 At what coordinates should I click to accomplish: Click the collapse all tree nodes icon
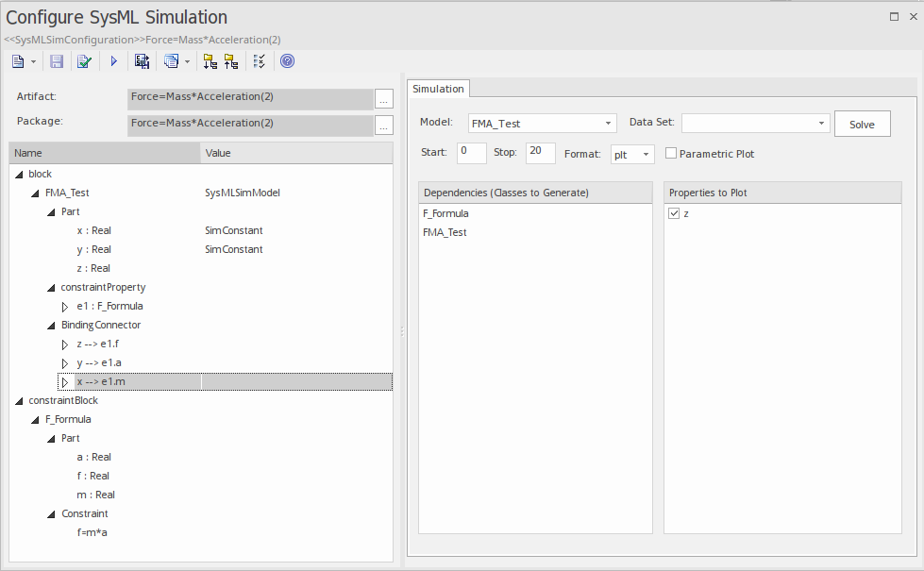coord(231,61)
